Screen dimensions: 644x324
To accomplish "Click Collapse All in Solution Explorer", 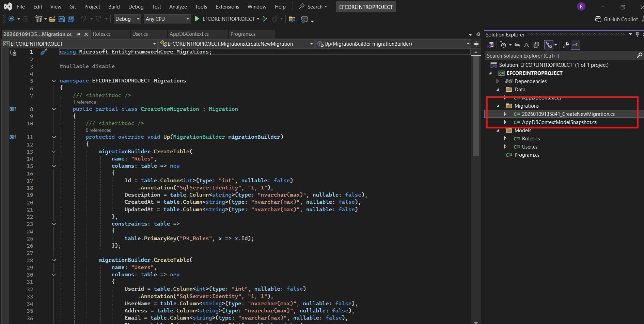I will pyautogui.click(x=527, y=45).
